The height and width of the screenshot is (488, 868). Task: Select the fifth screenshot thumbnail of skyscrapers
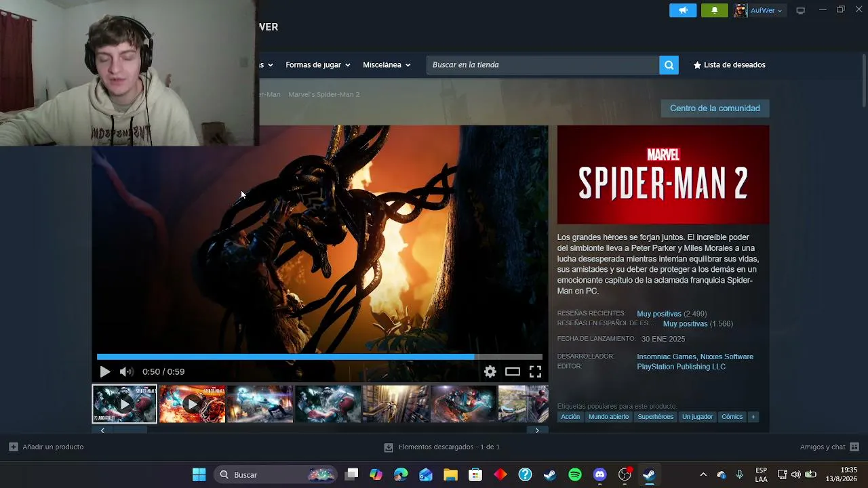[x=395, y=404]
